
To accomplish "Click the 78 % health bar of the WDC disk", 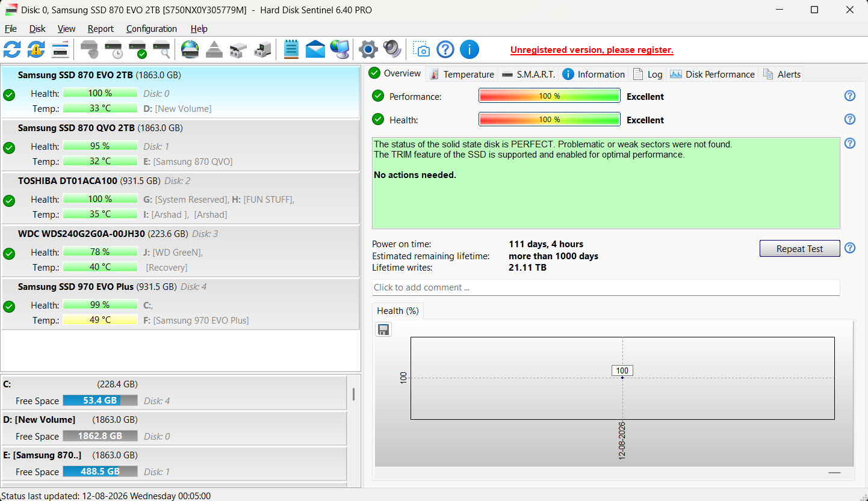I will coord(100,252).
